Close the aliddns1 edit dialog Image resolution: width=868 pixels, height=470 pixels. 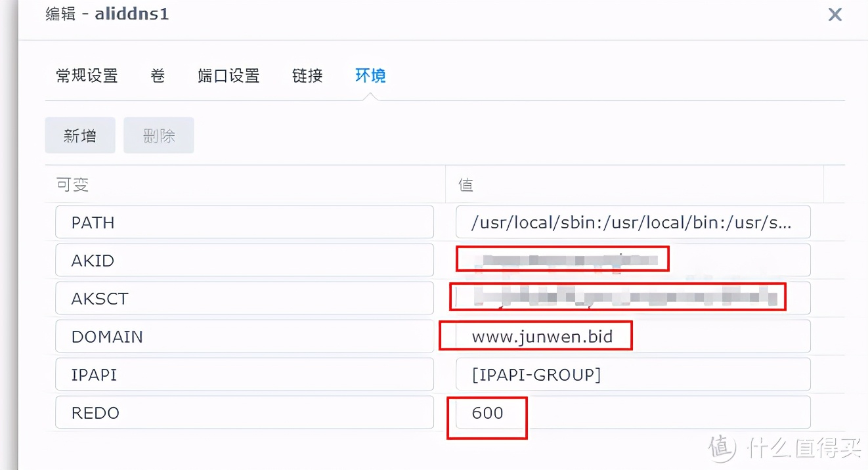835,14
